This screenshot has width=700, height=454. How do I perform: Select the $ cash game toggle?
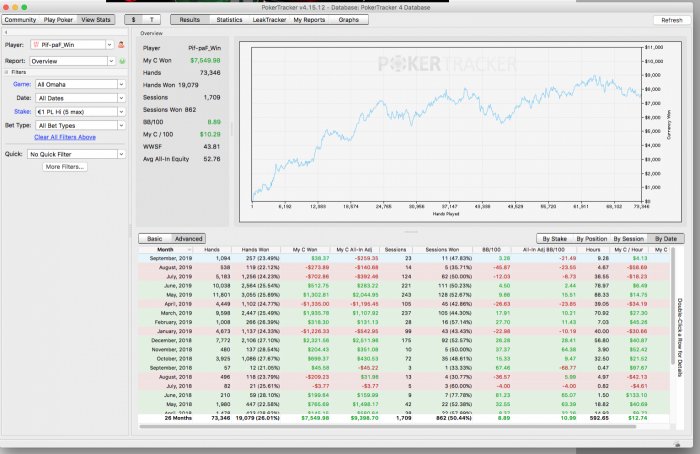click(133, 20)
